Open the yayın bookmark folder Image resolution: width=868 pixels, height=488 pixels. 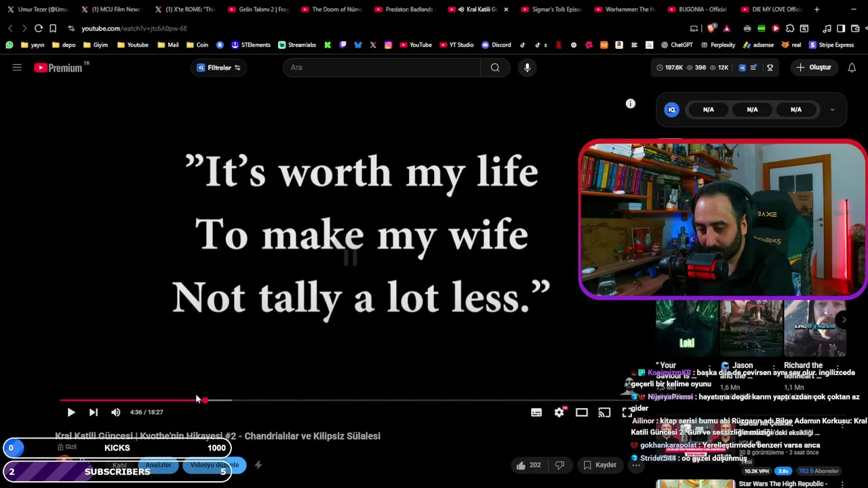click(32, 45)
